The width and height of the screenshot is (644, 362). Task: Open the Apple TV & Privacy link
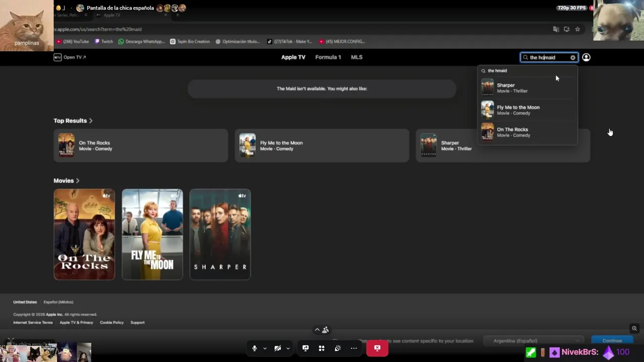[x=76, y=323]
